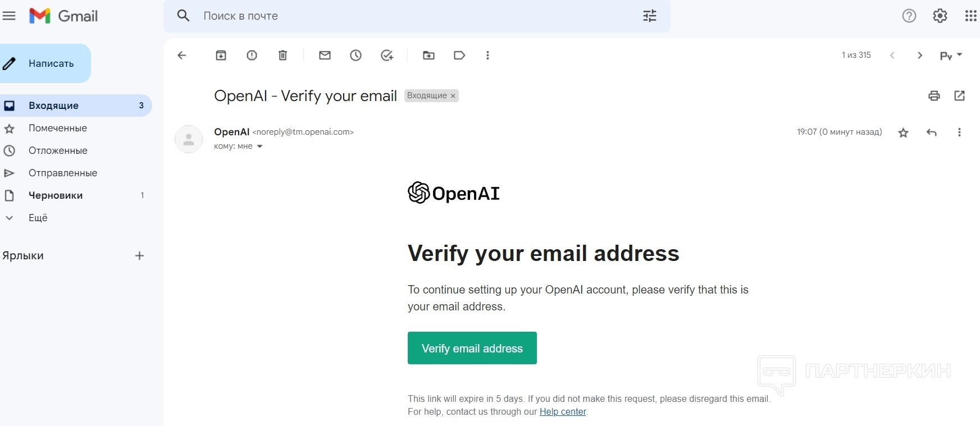Snooze this email with clock icon
The width and height of the screenshot is (980, 426).
pyautogui.click(x=355, y=55)
